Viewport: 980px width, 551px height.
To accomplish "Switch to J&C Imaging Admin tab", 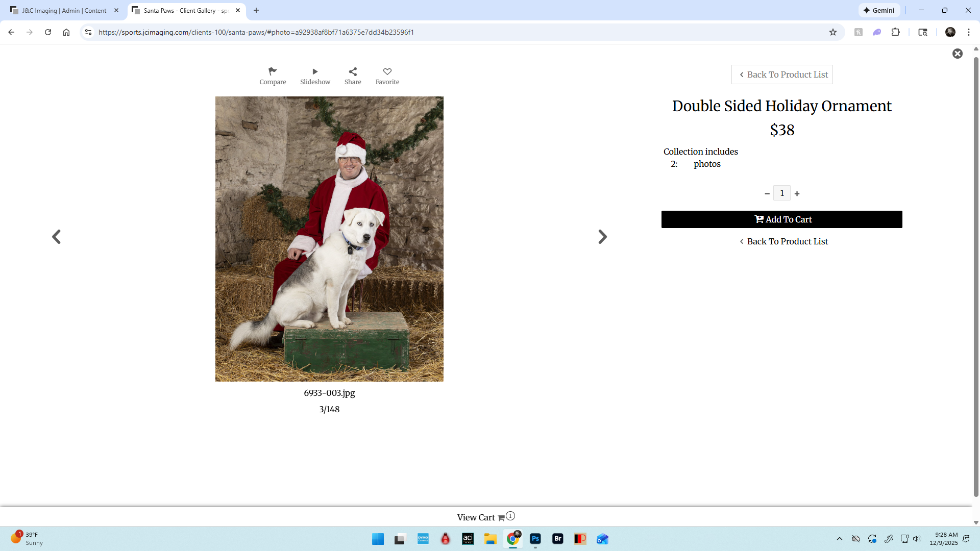I will click(x=64, y=10).
